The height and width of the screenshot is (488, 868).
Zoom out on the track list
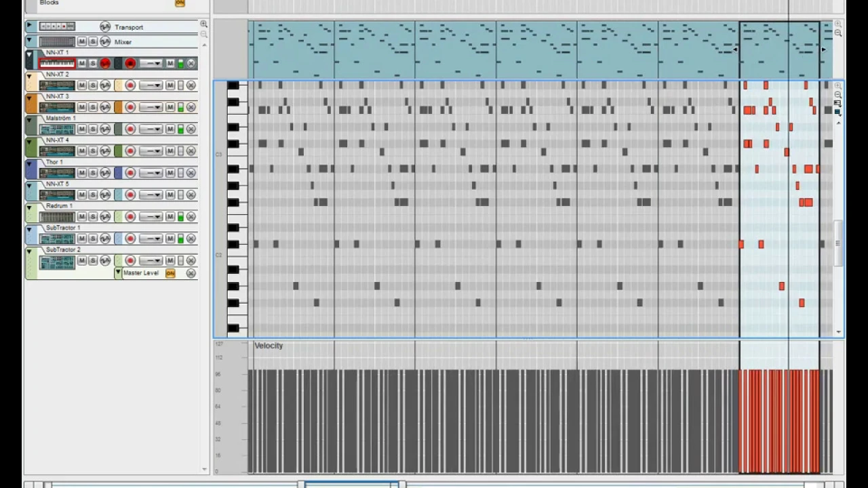(203, 34)
